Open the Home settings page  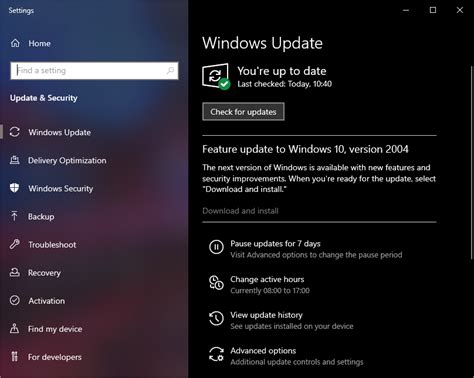click(x=39, y=43)
